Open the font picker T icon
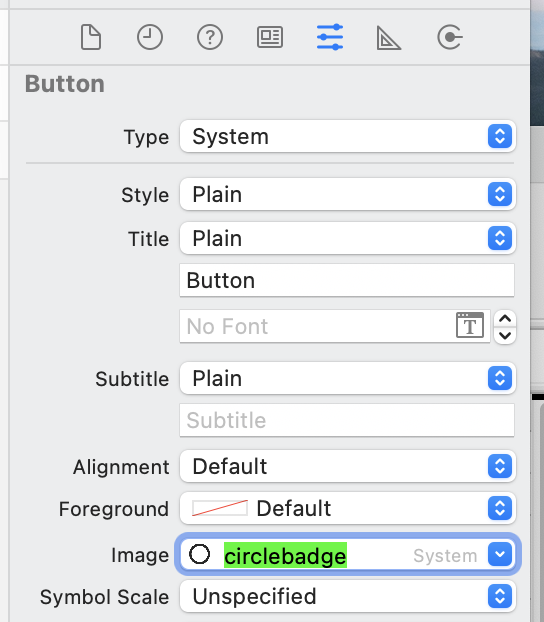This screenshot has width=544, height=622. pos(470,325)
